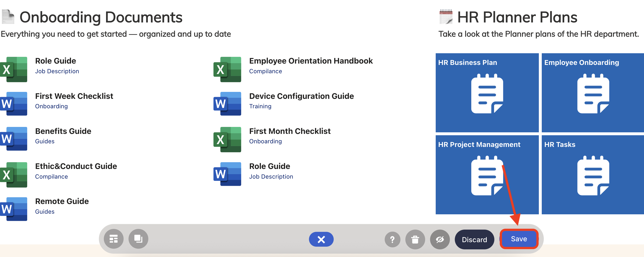Open the HR Tasks planner tile
Image resolution: width=644 pixels, height=257 pixels.
click(x=593, y=175)
